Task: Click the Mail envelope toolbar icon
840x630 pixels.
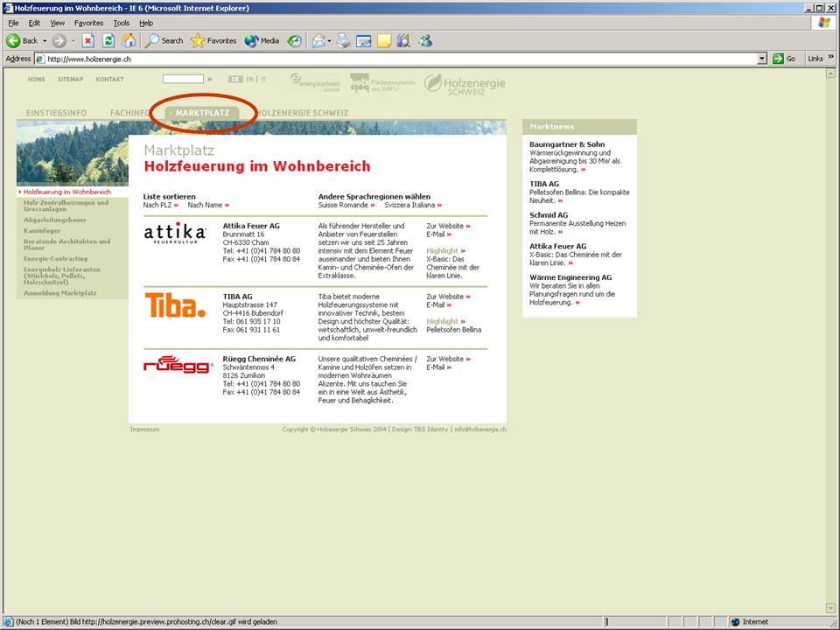Action: (x=318, y=41)
